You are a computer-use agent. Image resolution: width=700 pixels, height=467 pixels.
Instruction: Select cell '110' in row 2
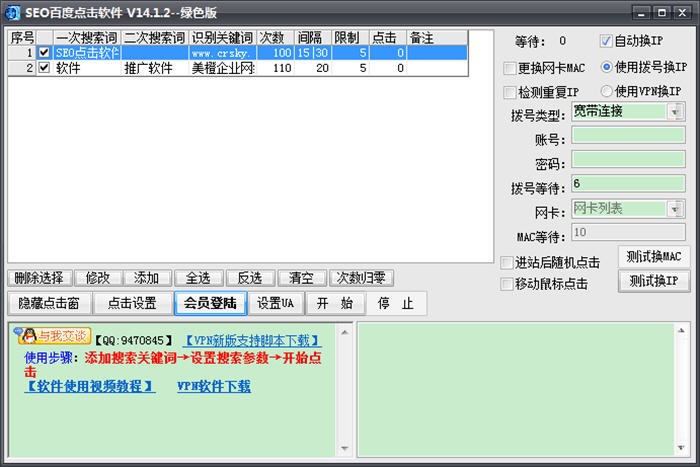pos(275,68)
